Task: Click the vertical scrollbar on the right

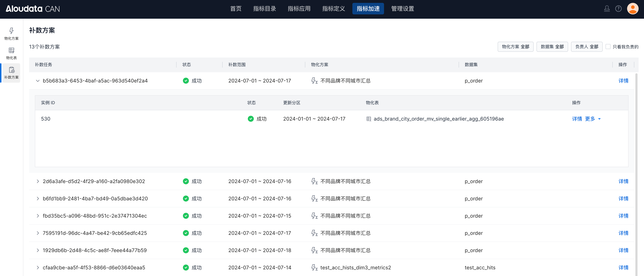Action: [x=636, y=175]
